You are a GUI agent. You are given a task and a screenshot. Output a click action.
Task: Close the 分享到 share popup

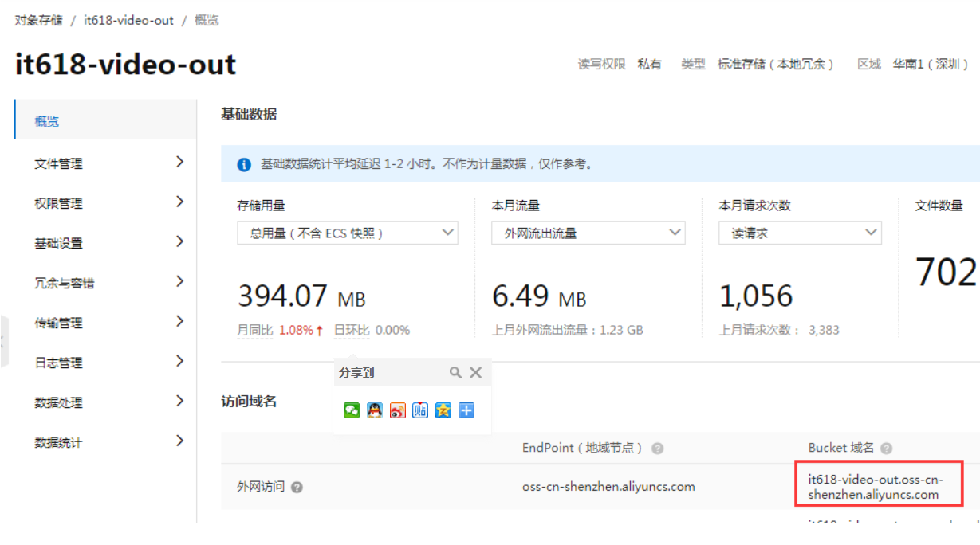(475, 372)
